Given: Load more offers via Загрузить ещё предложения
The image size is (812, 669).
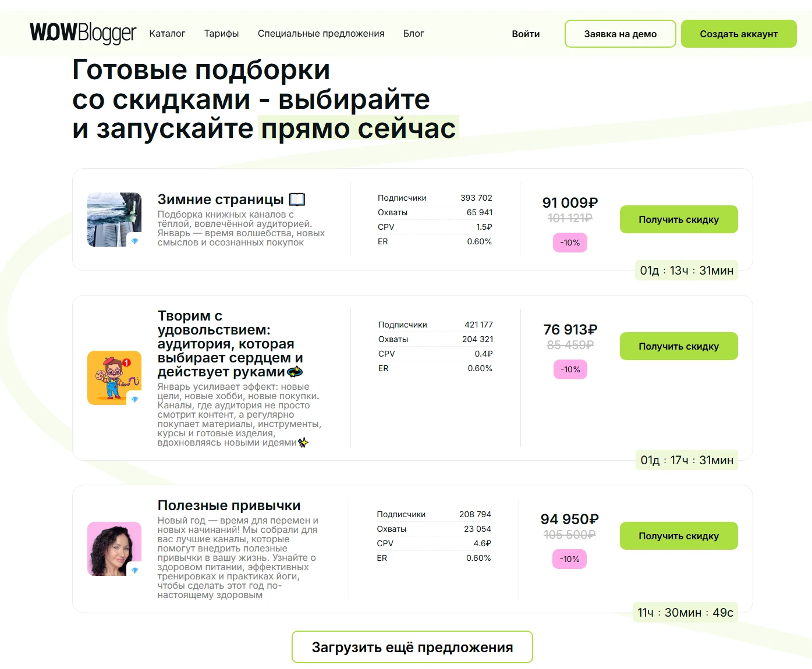Looking at the screenshot, I should tap(412, 646).
